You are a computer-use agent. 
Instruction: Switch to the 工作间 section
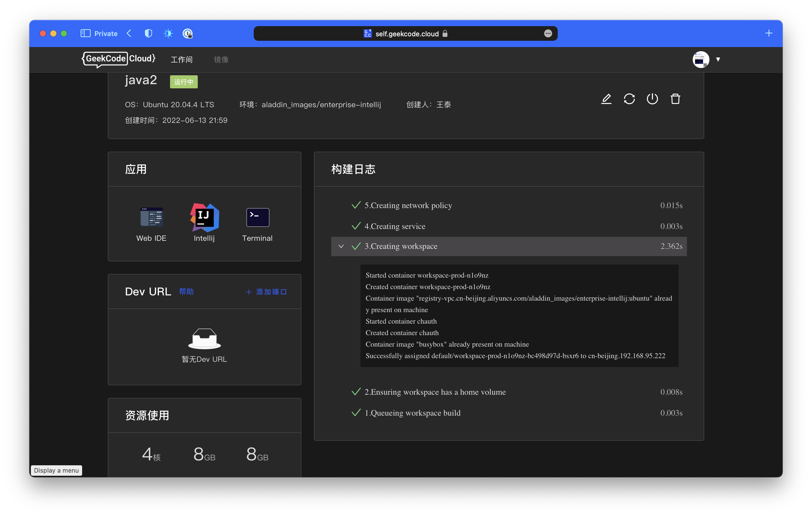point(182,59)
